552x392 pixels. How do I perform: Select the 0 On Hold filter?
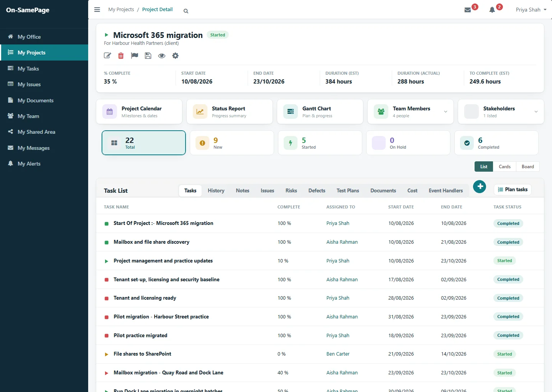408,143
